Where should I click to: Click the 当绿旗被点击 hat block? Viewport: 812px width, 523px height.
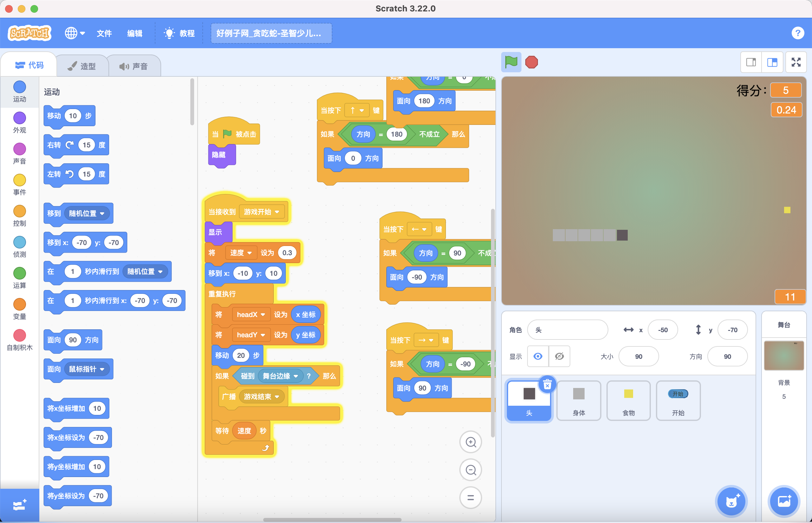234,133
